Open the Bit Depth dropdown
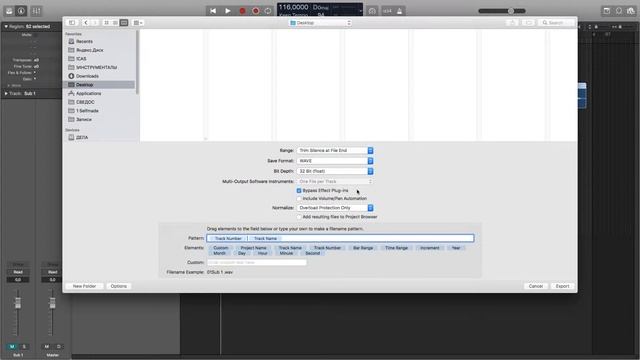The image size is (640, 360). click(x=335, y=171)
